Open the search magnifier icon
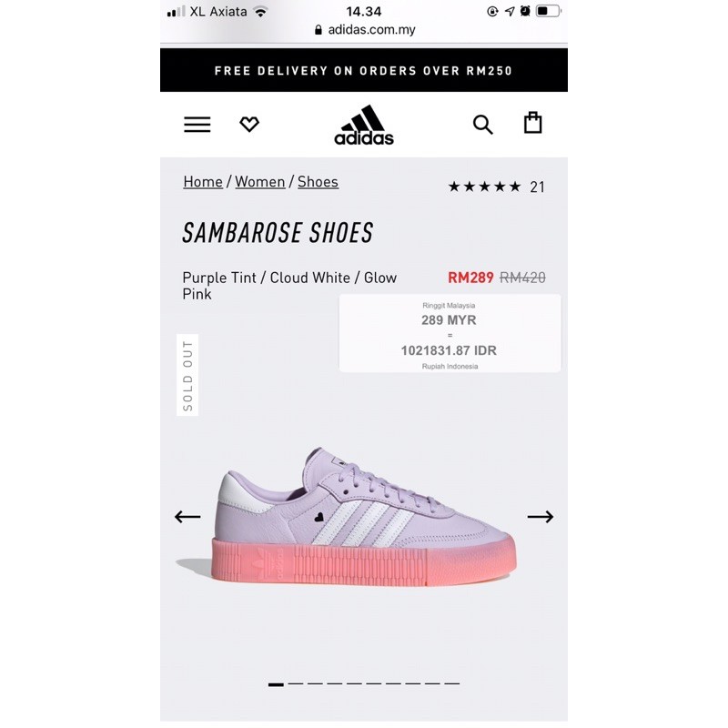 pyautogui.click(x=483, y=125)
